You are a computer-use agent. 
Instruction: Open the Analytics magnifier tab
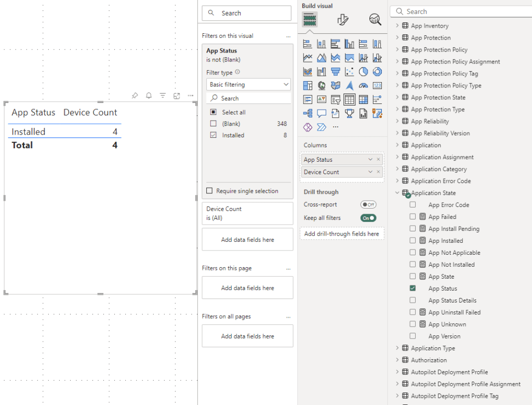(x=375, y=19)
